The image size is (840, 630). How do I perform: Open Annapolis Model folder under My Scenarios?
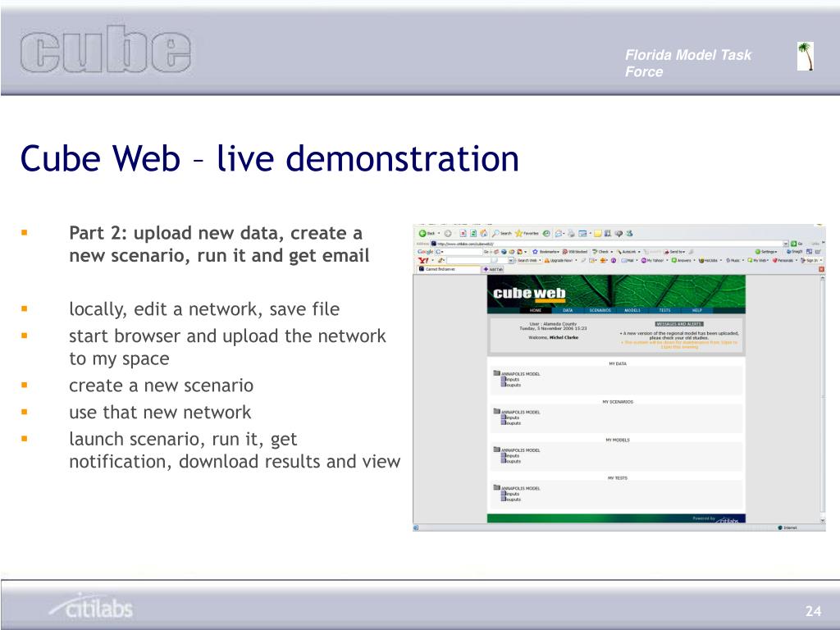518,412
